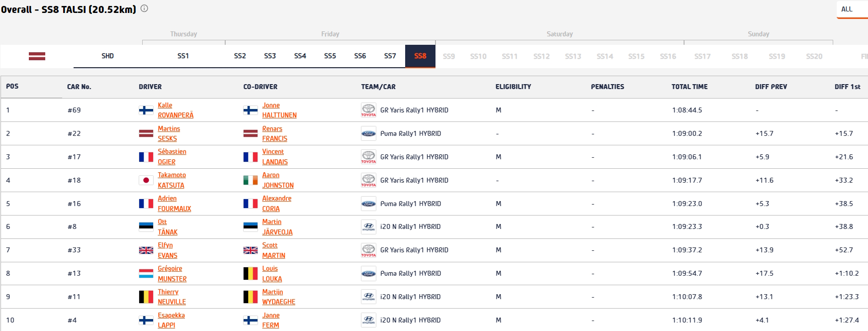Click the TOTAL TIME column header
Screen dimensions: 868x331
click(689, 87)
